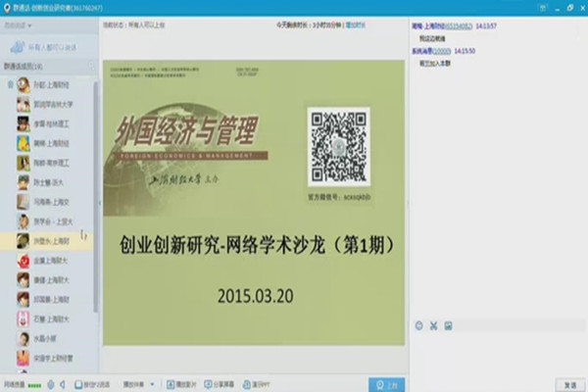Tick the push-to-talk checkbox in the bottom bar
Viewport: 588px width, 392px height.
(x=78, y=384)
